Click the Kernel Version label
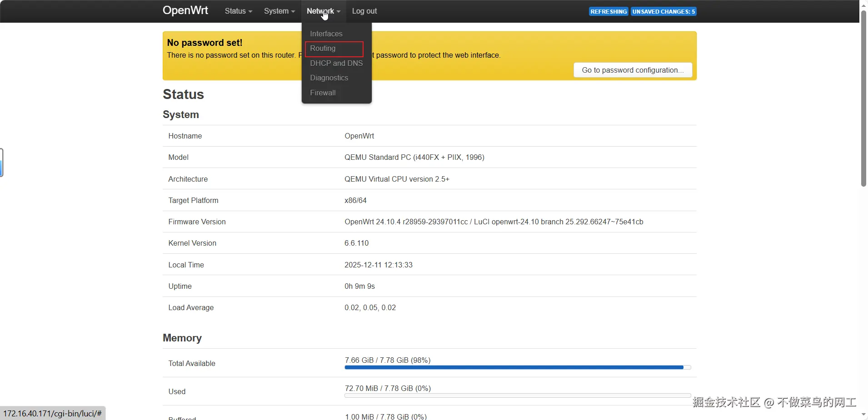Viewport: 868px width, 420px height. tap(192, 243)
